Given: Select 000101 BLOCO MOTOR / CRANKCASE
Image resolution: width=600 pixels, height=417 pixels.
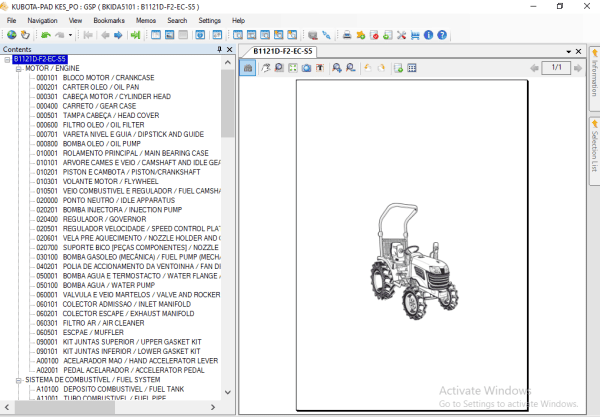Looking at the screenshot, I should pos(95,78).
